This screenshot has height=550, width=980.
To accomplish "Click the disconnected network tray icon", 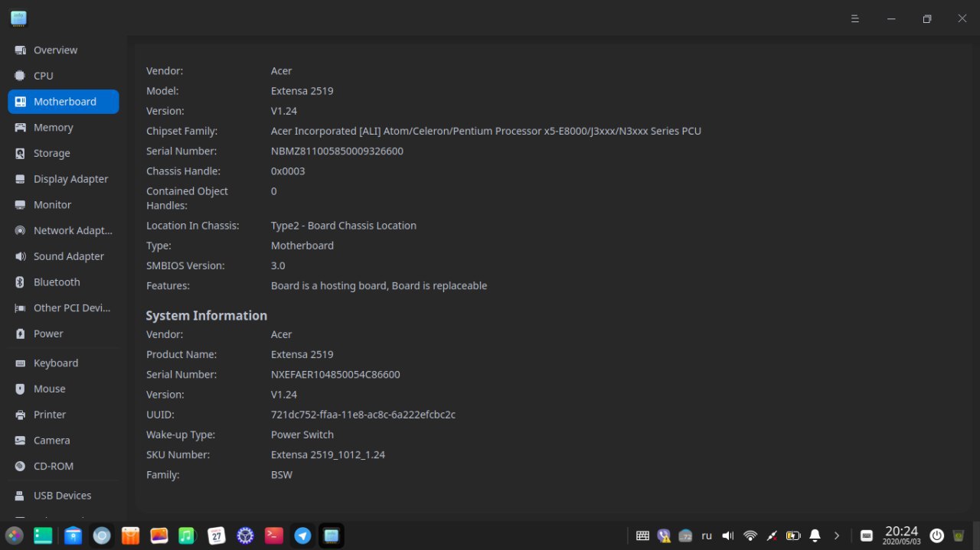I will (772, 535).
